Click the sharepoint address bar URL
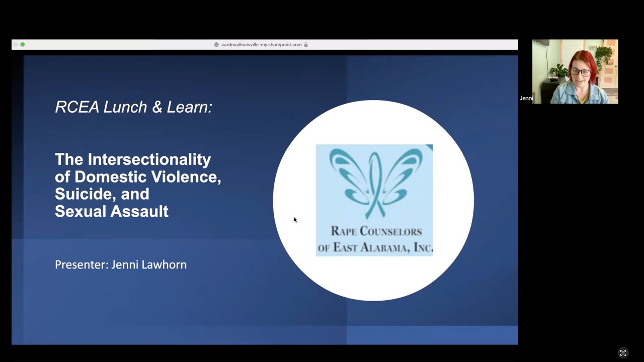The height and width of the screenshot is (362, 644). pyautogui.click(x=262, y=45)
